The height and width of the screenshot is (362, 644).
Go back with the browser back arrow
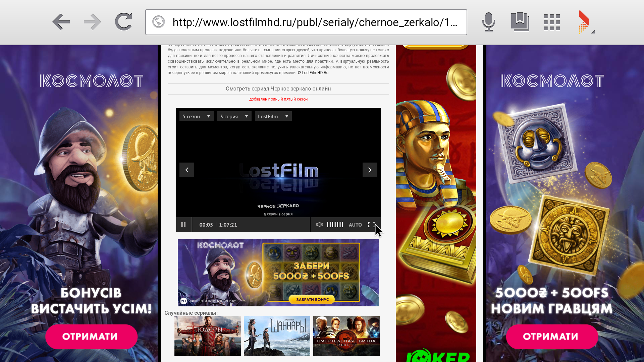coord(61,22)
